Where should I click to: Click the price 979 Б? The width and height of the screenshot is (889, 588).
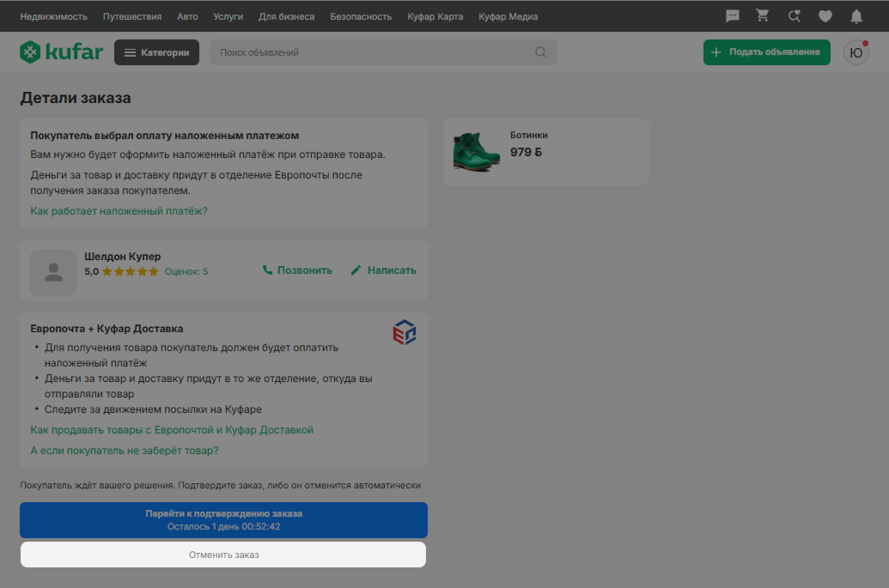tap(526, 152)
